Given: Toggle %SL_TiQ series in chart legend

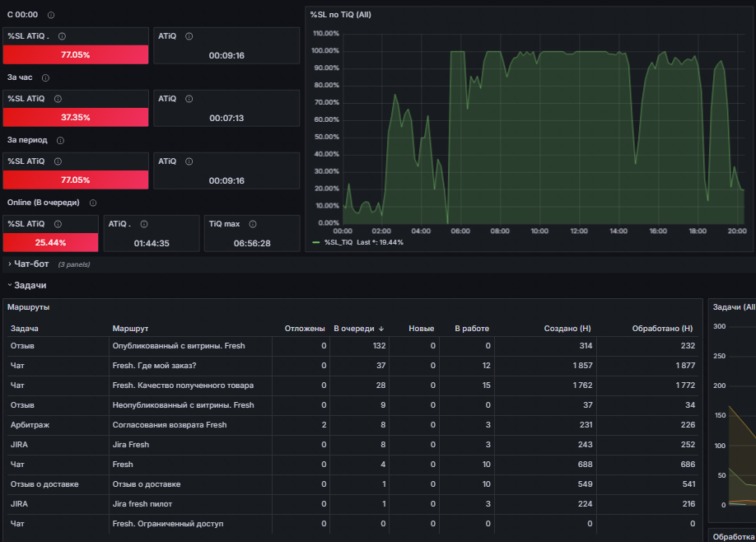Looking at the screenshot, I should (338, 242).
